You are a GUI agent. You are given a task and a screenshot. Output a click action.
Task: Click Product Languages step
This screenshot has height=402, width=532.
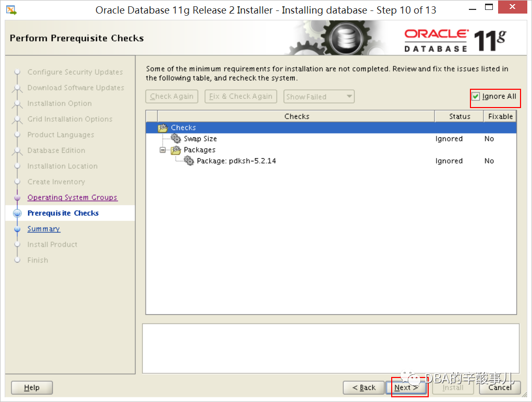61,135
